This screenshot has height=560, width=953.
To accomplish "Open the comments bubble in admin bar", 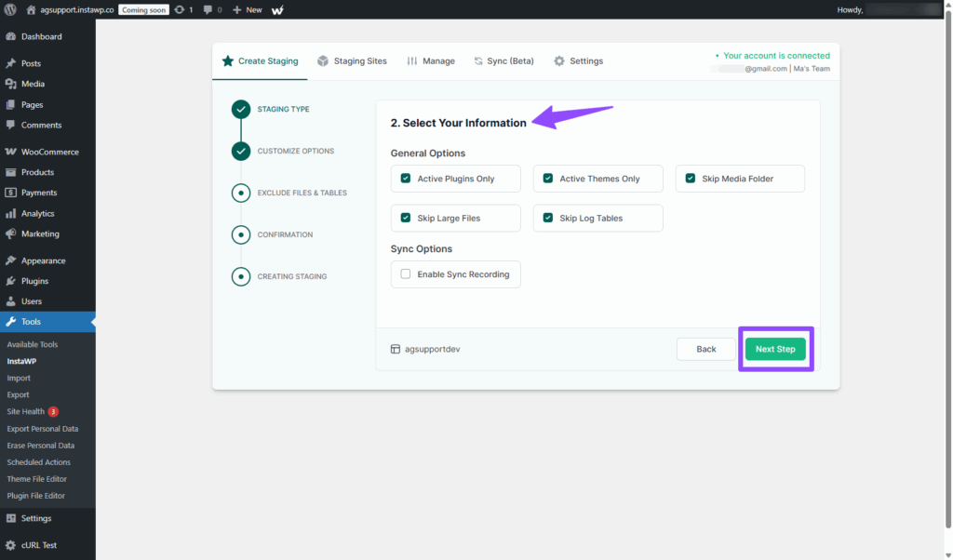I will click(208, 9).
